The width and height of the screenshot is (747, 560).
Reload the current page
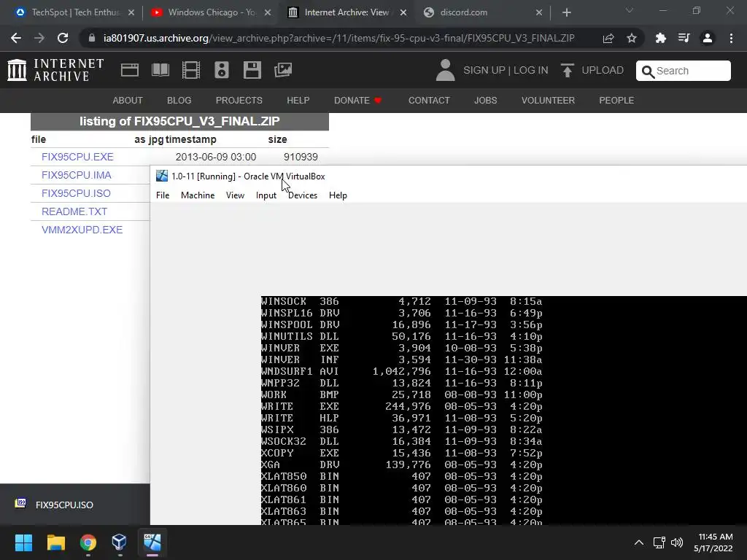[63, 38]
